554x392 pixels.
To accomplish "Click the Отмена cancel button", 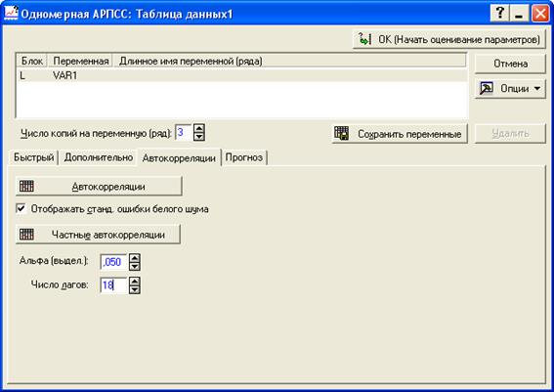I will (510, 64).
